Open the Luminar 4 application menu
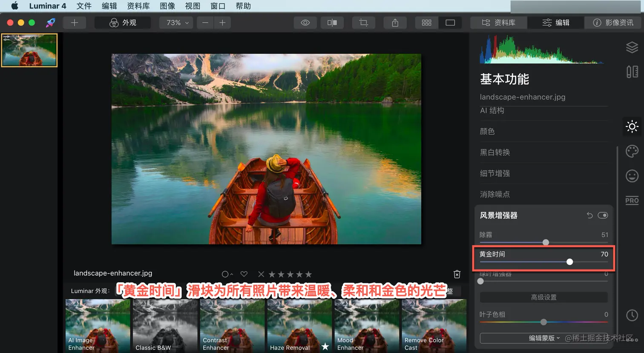Image resolution: width=644 pixels, height=353 pixels. pyautogui.click(x=48, y=6)
